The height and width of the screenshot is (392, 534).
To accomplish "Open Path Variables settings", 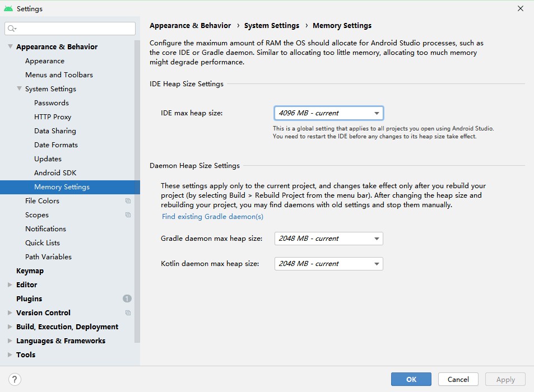I will click(48, 257).
